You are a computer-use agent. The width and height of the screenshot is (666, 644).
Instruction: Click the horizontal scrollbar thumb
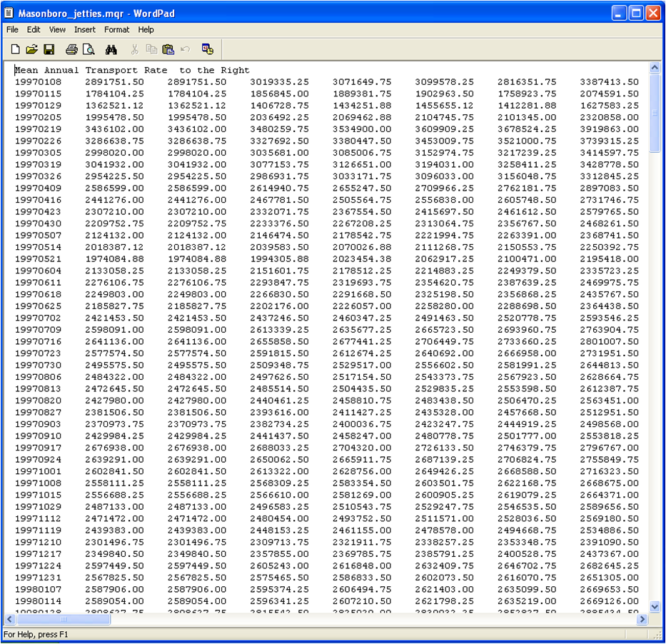(64, 619)
